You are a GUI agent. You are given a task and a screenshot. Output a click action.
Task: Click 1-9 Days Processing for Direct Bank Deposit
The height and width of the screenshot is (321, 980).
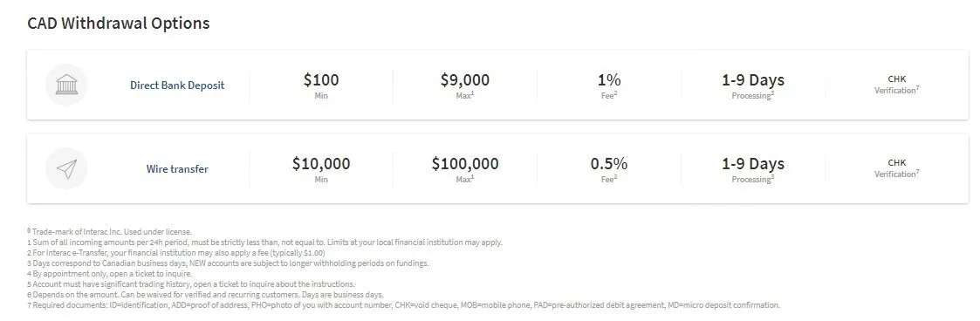coord(753,85)
